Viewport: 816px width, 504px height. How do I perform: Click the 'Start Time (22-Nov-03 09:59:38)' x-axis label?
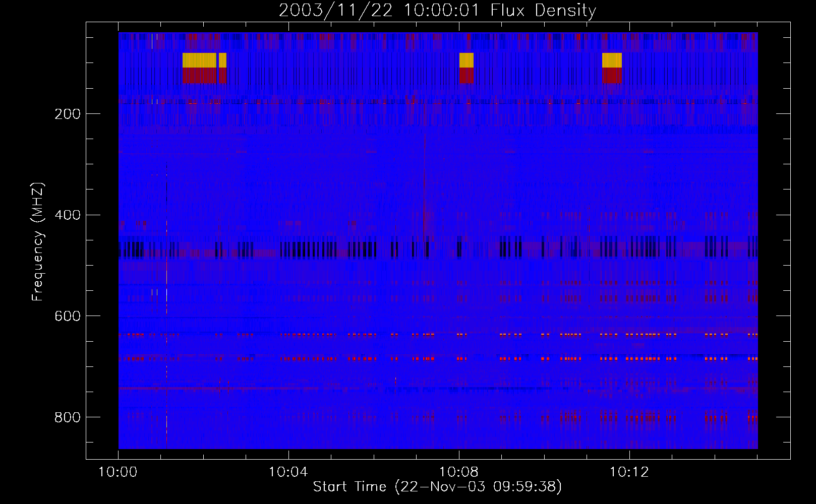pyautogui.click(x=437, y=487)
